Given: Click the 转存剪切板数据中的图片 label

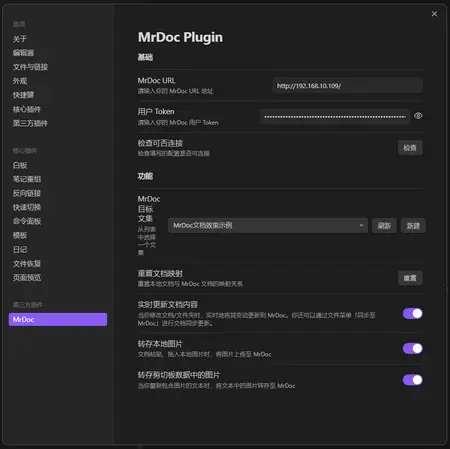Looking at the screenshot, I should click(x=179, y=375).
